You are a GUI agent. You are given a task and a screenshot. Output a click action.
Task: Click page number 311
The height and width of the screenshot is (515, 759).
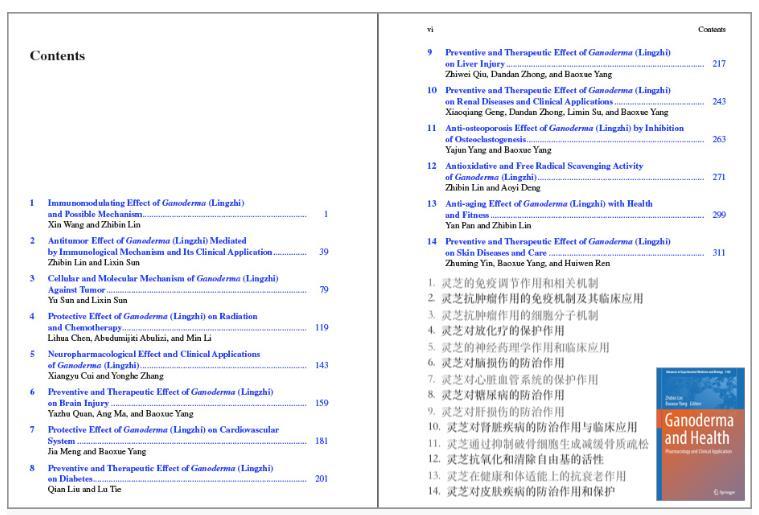click(719, 252)
